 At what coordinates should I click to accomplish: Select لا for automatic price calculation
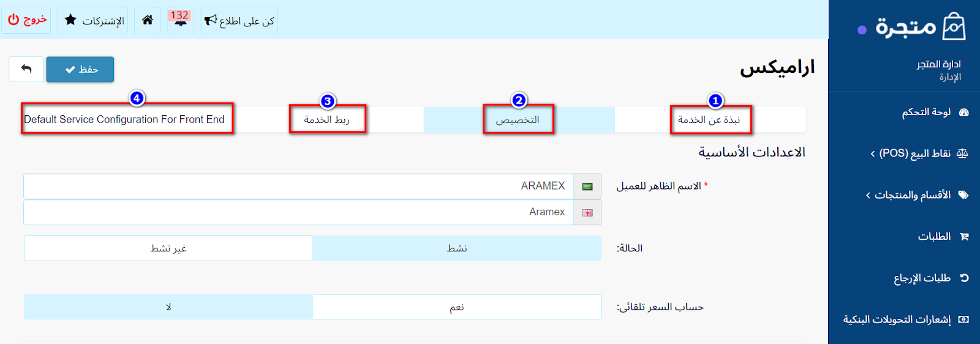(x=168, y=307)
